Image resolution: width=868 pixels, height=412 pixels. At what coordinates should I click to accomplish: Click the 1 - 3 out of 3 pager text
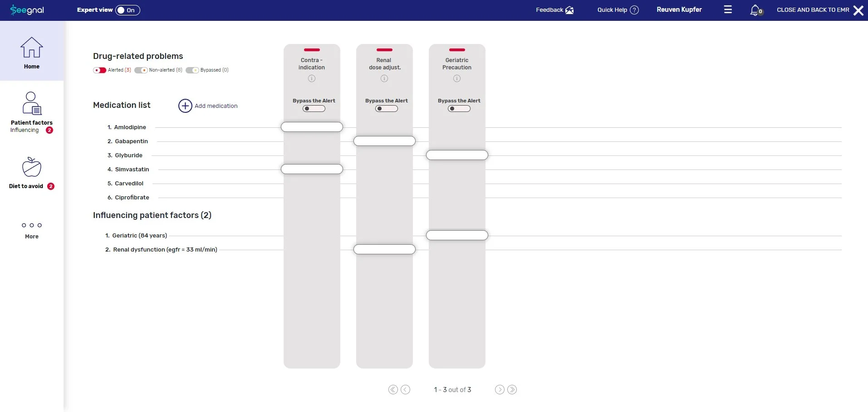(452, 390)
